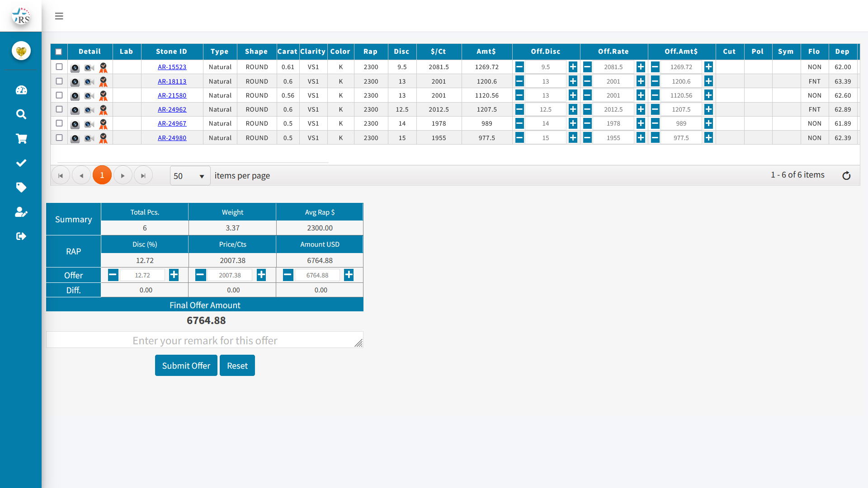868x488 pixels.
Task: Increase Off.Rate for stone AR-24962
Action: pos(641,109)
